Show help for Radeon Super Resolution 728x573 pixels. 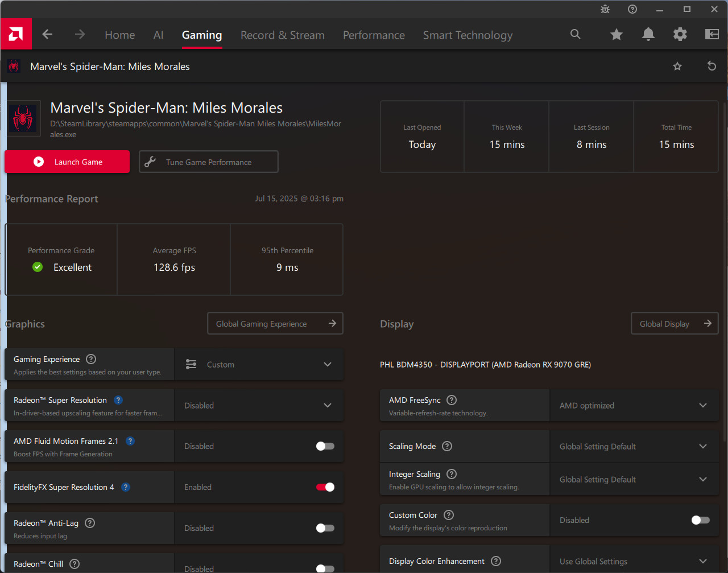pos(118,400)
